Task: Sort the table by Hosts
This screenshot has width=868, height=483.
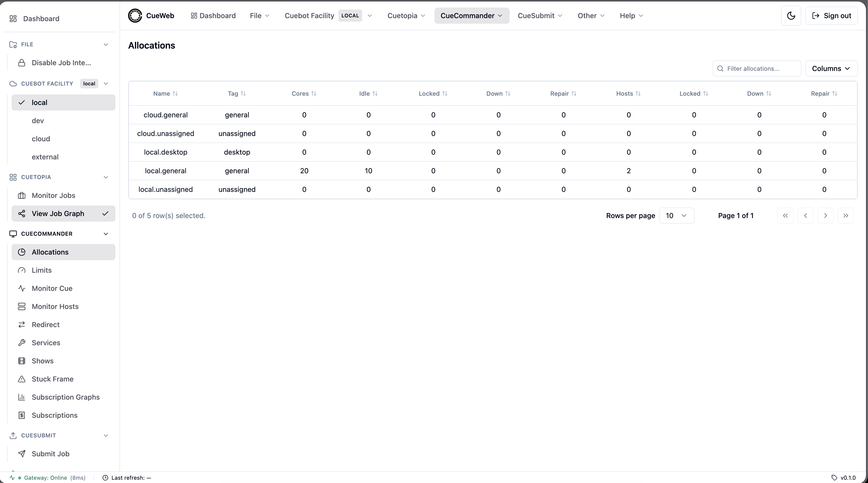Action: [x=628, y=94]
